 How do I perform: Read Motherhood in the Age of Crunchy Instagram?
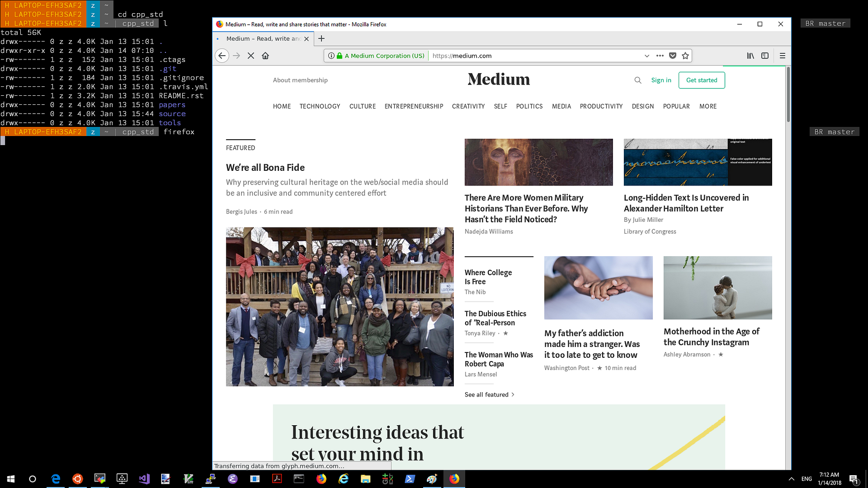[711, 337]
